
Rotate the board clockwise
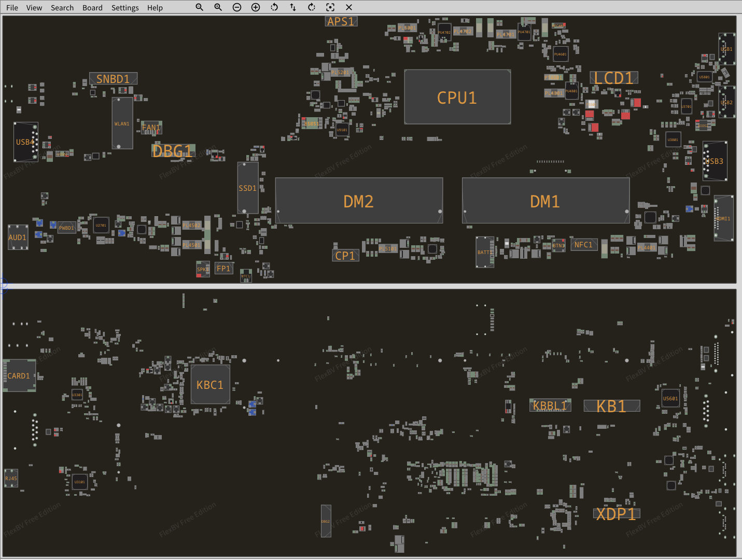pos(312,7)
